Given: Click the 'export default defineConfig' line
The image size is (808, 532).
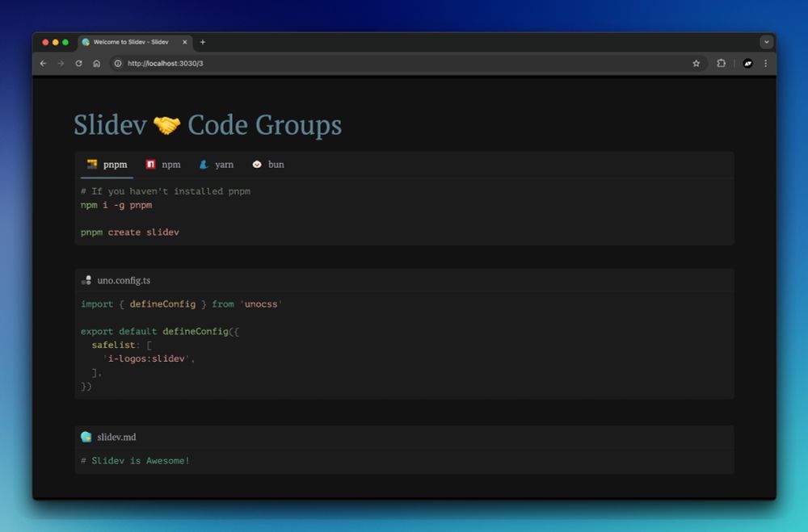Looking at the screenshot, I should click(160, 331).
